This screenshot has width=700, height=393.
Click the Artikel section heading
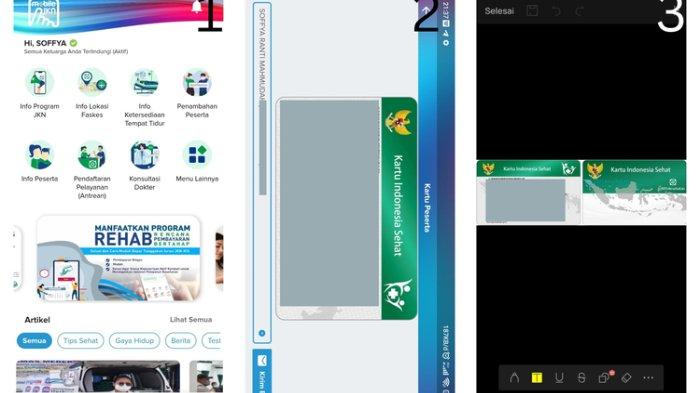37,320
